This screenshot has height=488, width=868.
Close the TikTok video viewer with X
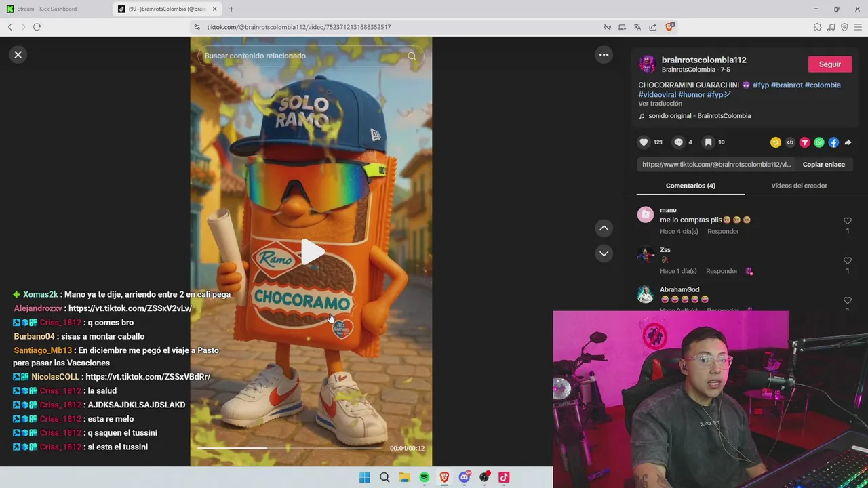[18, 55]
